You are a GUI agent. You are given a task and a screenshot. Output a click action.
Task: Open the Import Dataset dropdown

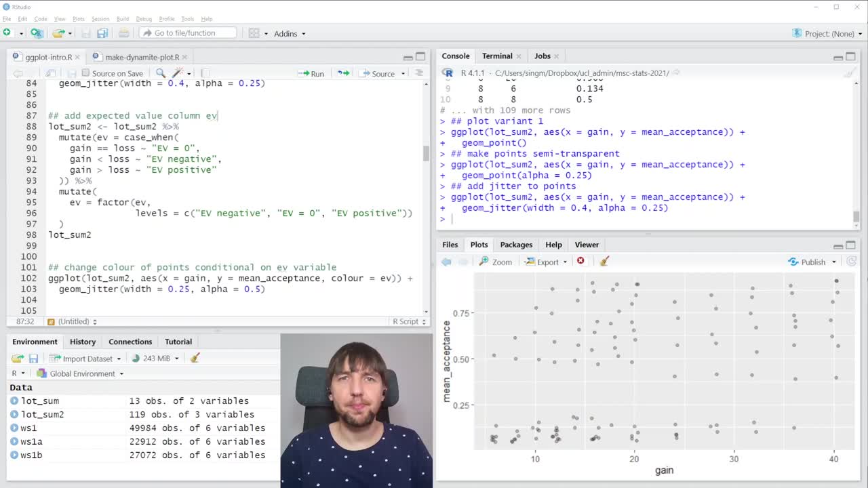(85, 358)
